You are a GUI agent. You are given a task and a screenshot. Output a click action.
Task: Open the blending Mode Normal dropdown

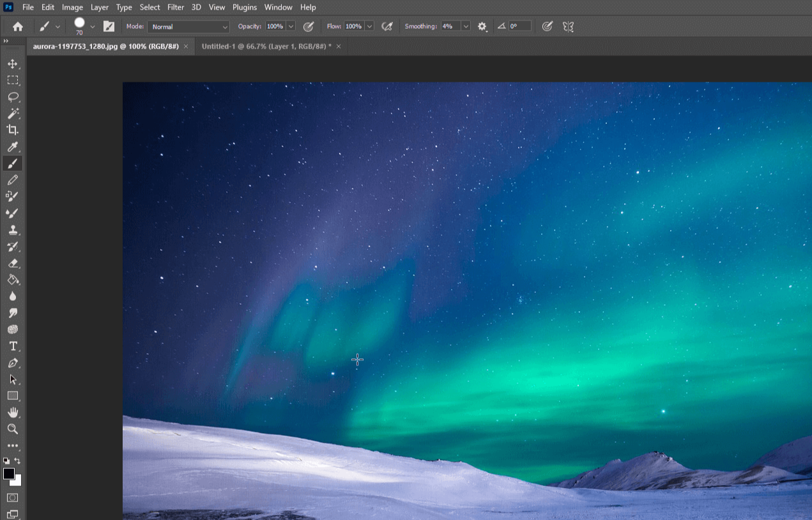pyautogui.click(x=188, y=27)
